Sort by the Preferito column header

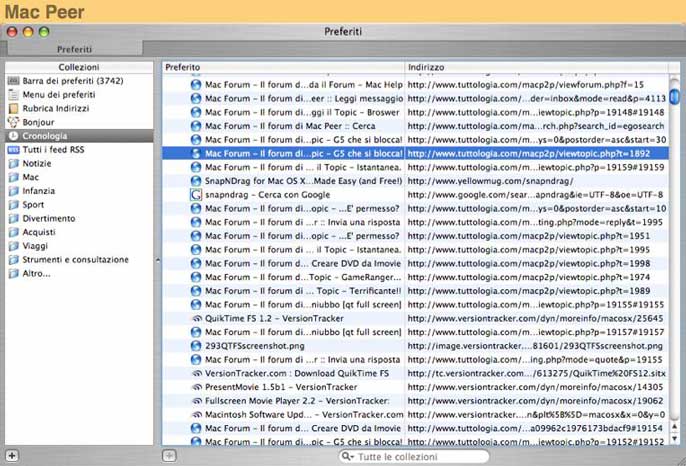click(x=284, y=67)
